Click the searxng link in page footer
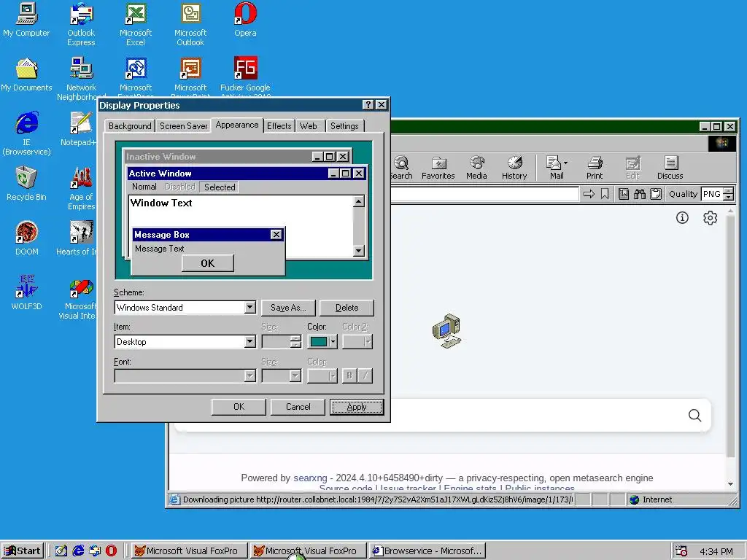This screenshot has width=747, height=560. pyautogui.click(x=310, y=478)
